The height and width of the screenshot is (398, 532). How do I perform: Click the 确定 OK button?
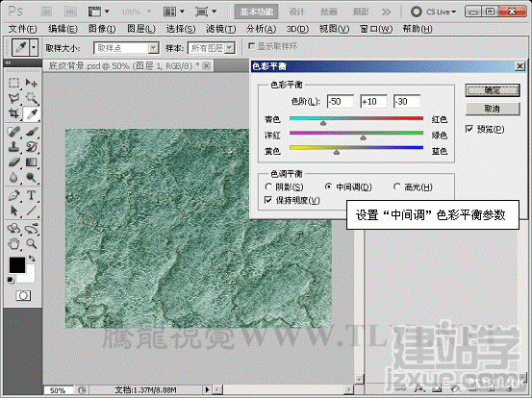[493, 90]
